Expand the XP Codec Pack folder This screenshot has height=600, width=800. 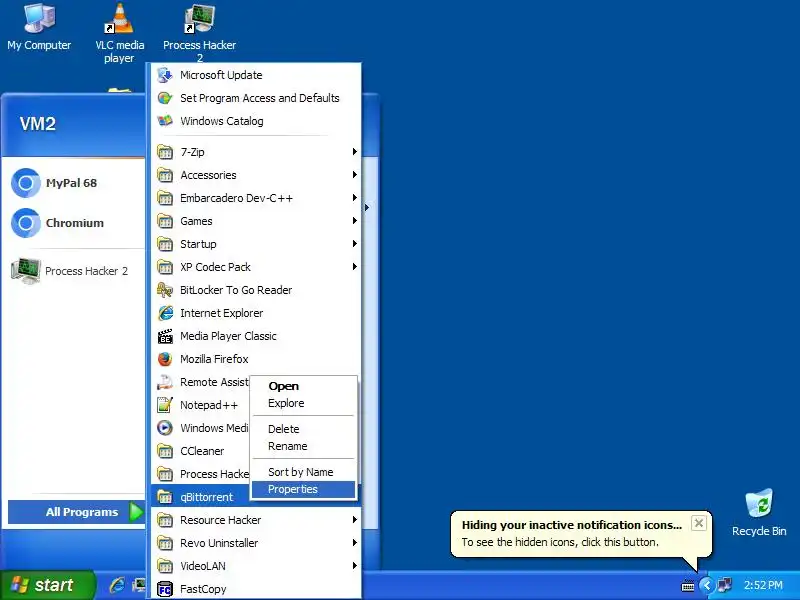point(256,267)
